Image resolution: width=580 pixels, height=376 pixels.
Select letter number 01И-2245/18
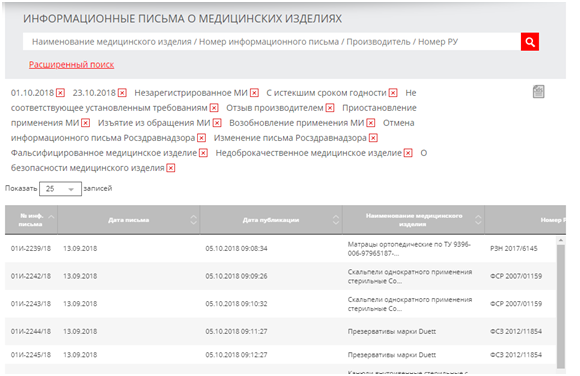(31, 355)
